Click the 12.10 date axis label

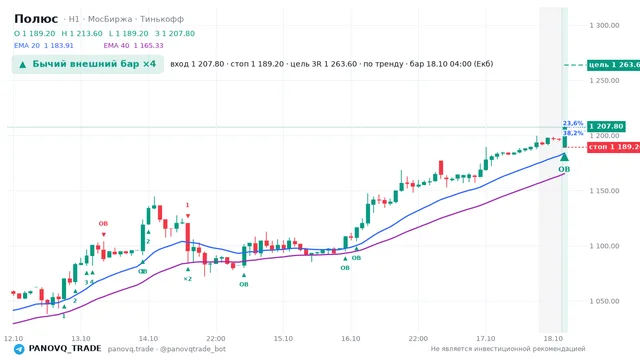click(13, 338)
